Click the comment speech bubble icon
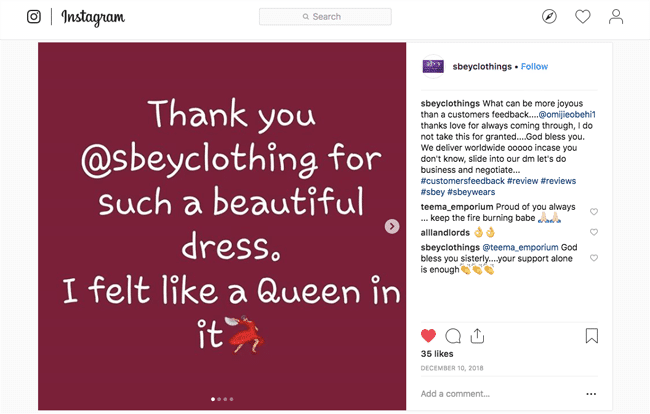Image resolution: width=650 pixels, height=414 pixels. [x=453, y=336]
